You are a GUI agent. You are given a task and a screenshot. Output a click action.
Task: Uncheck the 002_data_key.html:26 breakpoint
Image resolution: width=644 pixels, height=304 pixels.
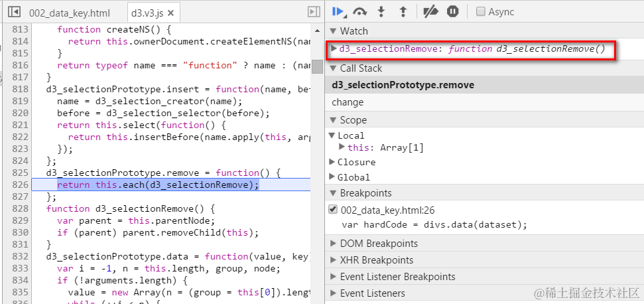pos(333,210)
